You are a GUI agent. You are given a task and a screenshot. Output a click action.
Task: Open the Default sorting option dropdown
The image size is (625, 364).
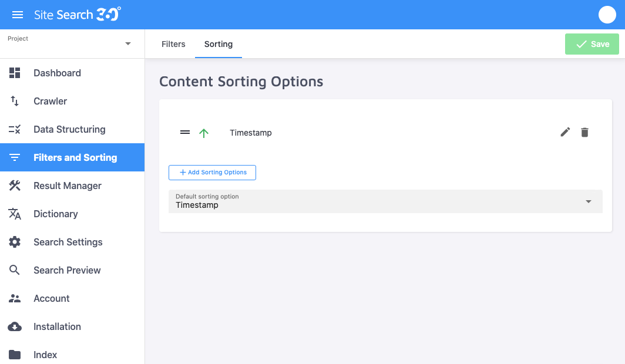pos(587,201)
